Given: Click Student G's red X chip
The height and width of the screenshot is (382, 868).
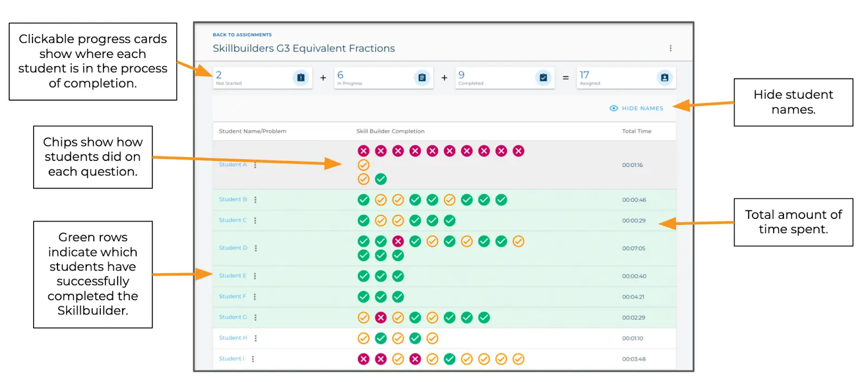Looking at the screenshot, I should tap(381, 318).
